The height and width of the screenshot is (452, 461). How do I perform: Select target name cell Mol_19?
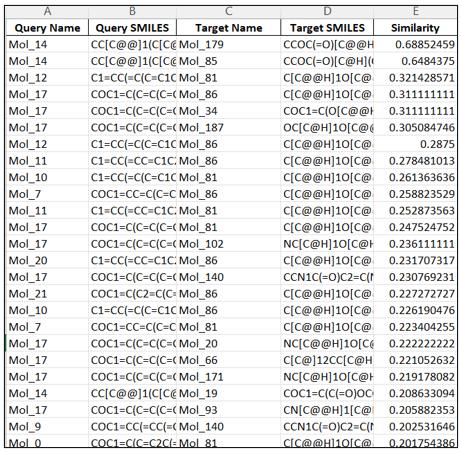(228, 393)
